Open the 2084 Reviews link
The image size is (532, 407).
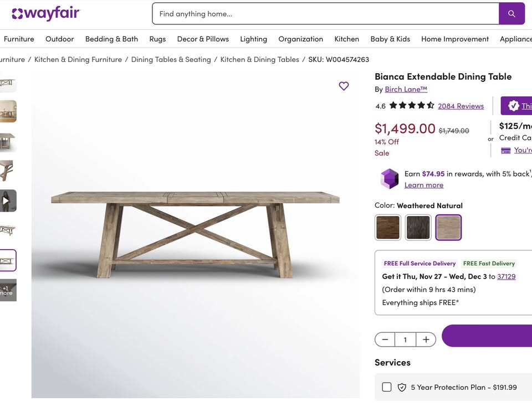[x=461, y=106]
